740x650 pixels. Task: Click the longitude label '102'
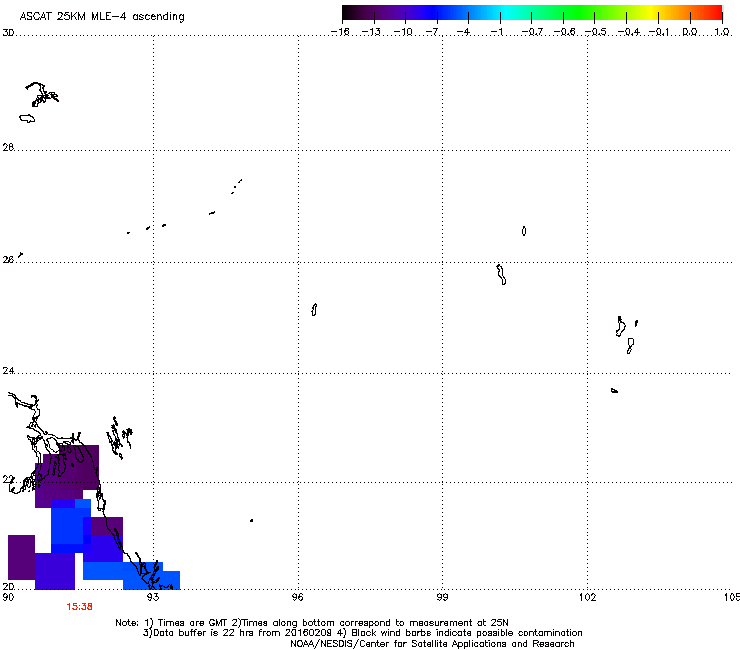tap(588, 598)
